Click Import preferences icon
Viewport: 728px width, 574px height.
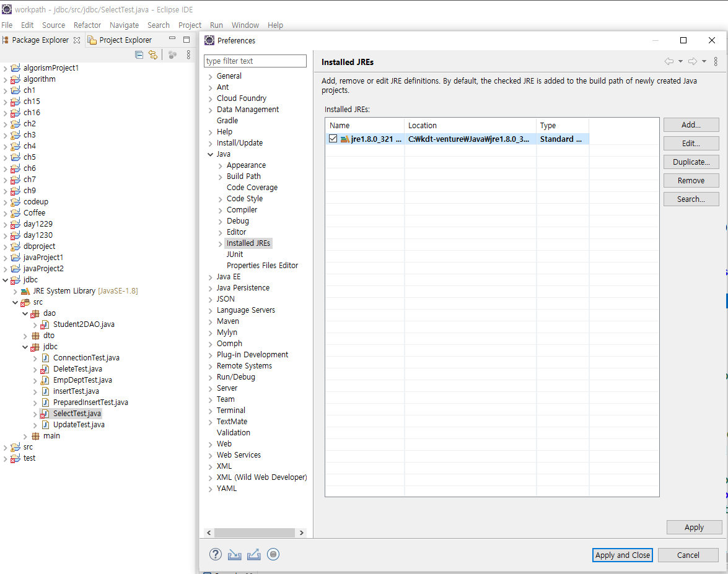(234, 555)
